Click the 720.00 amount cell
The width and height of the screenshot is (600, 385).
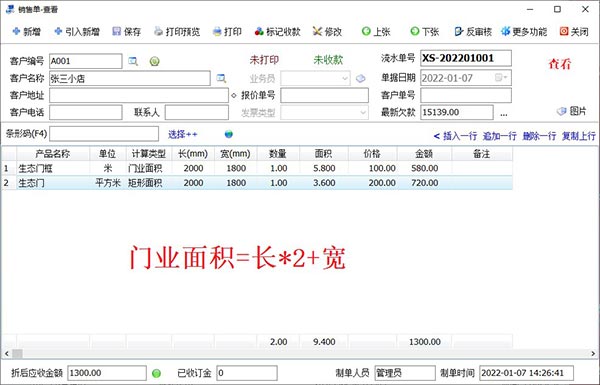[424, 183]
